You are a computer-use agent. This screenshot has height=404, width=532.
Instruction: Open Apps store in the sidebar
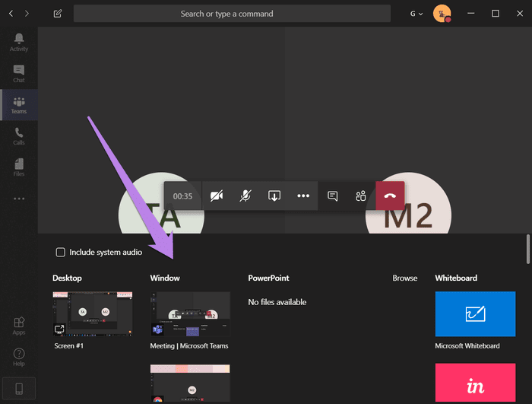click(x=19, y=326)
